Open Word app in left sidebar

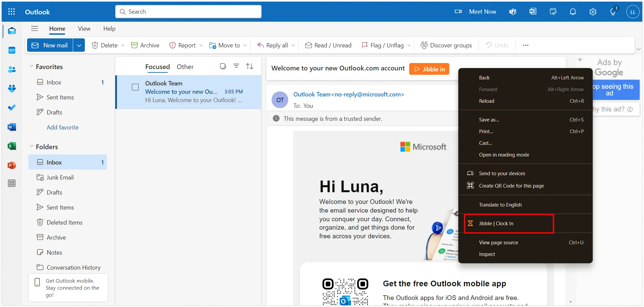pos(12,127)
